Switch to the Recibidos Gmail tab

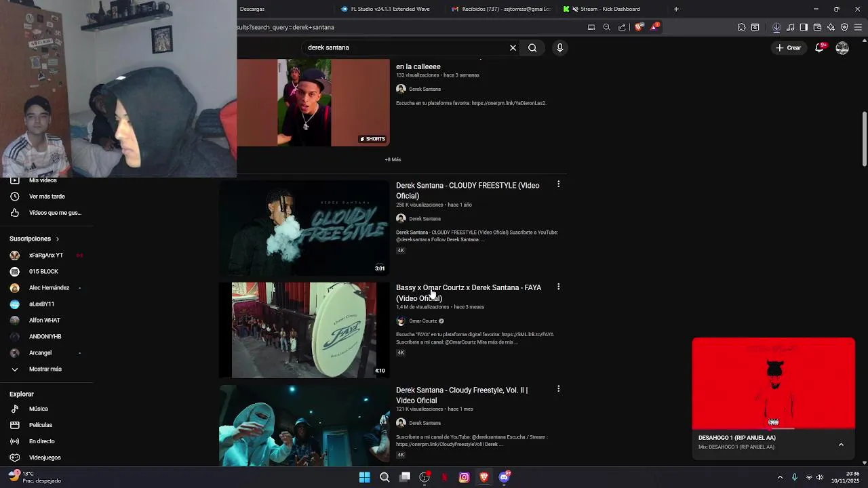tap(502, 9)
